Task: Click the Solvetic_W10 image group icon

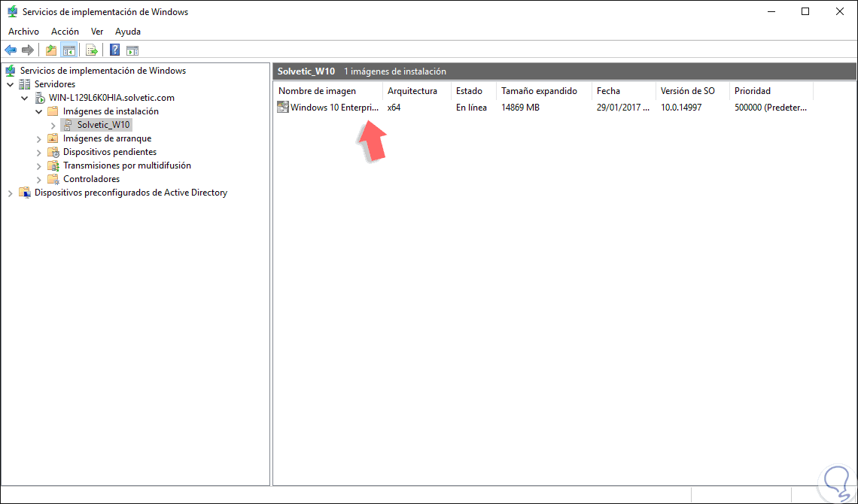Action: pos(67,125)
